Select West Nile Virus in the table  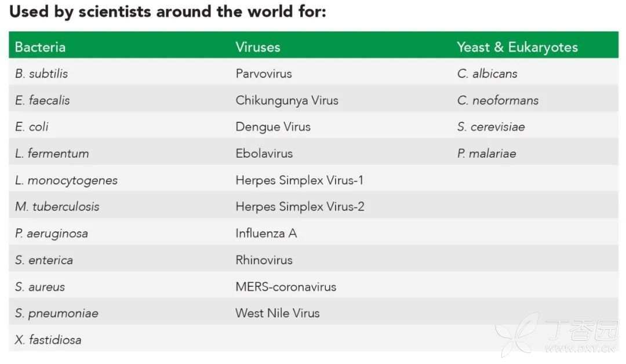278,314
